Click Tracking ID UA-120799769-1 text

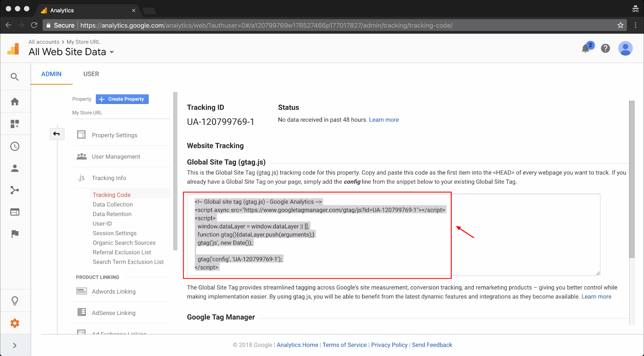pos(221,122)
